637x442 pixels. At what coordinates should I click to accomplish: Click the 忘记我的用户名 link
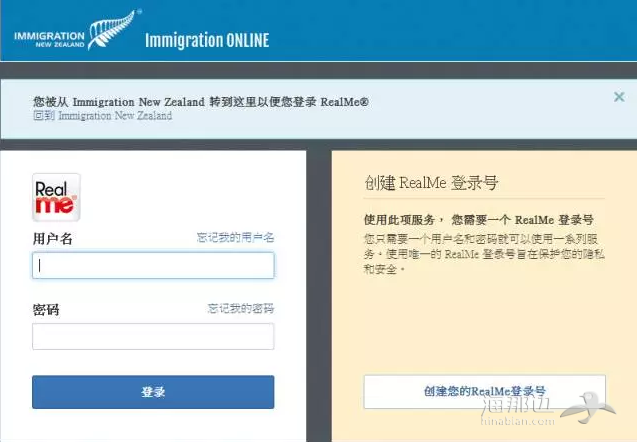coord(235,237)
